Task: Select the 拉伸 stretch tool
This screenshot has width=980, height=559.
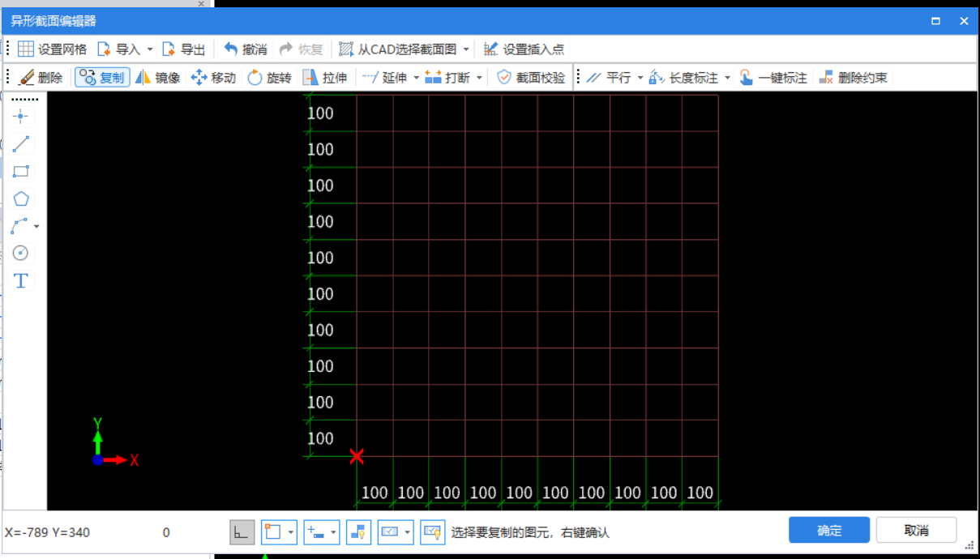Action: pos(324,78)
